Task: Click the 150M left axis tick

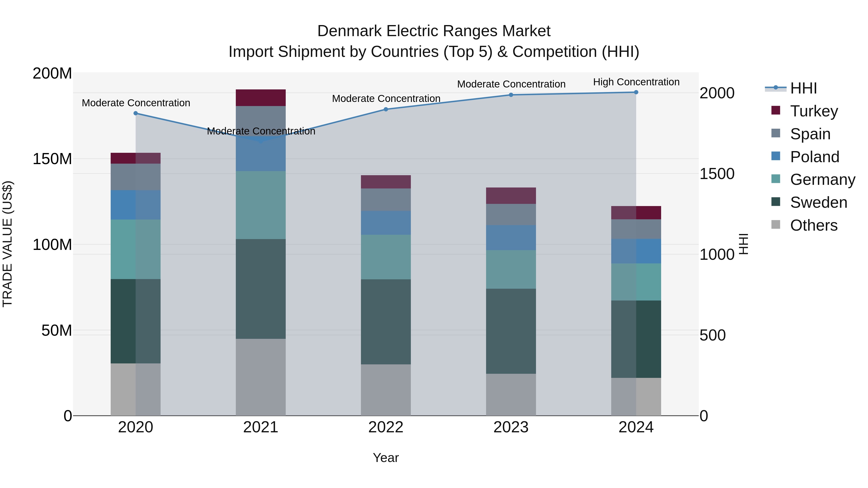Action: point(52,159)
